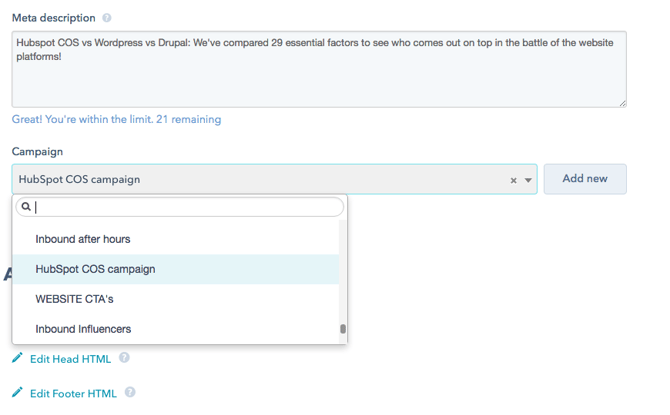The image size is (670, 415).
Task: Click the Campaign select box showing HubSpot COS campaign
Action: click(260, 180)
